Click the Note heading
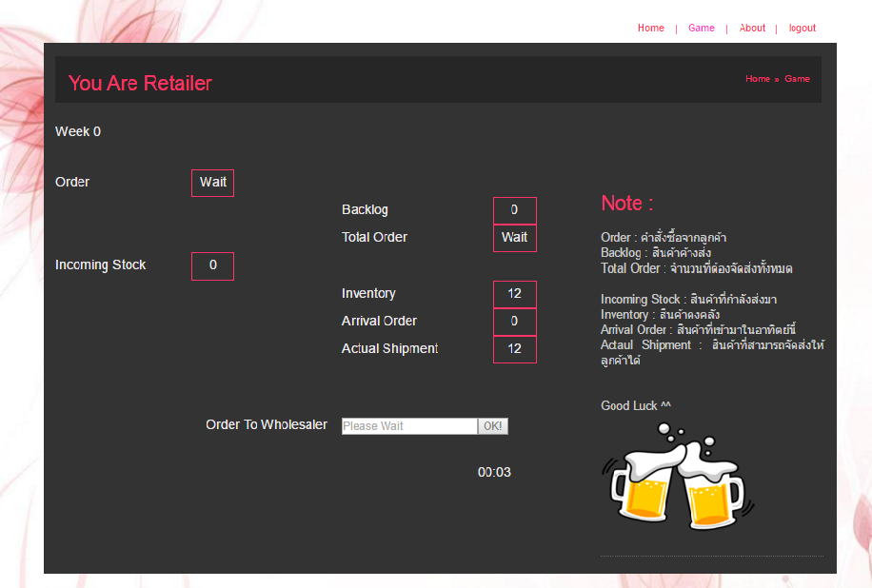 [626, 203]
